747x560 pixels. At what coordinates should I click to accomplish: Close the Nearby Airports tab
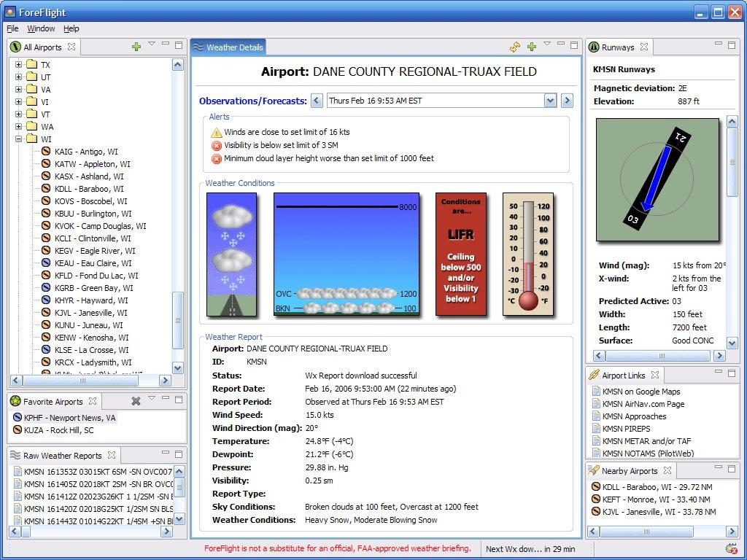tap(667, 470)
